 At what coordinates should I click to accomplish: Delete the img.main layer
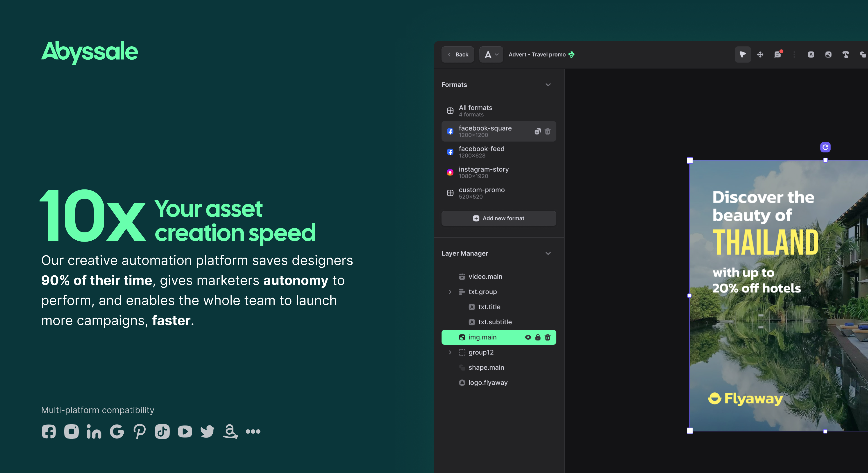pos(548,337)
